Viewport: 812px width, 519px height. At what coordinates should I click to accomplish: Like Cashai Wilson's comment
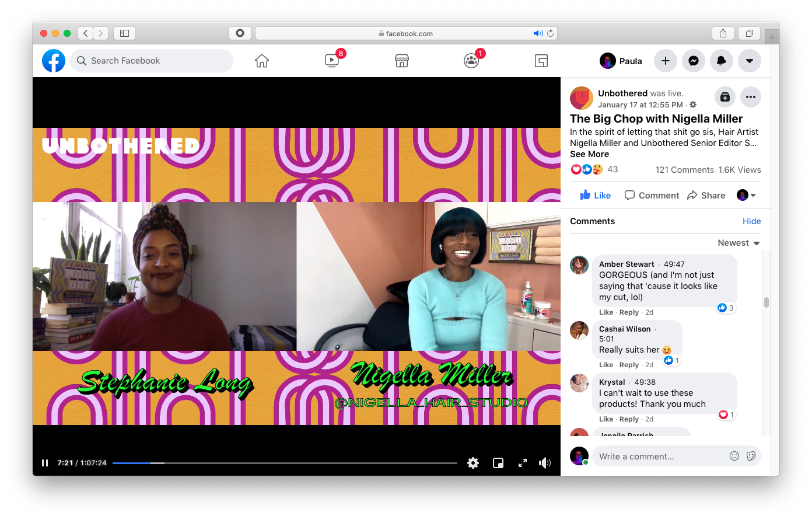(606, 365)
